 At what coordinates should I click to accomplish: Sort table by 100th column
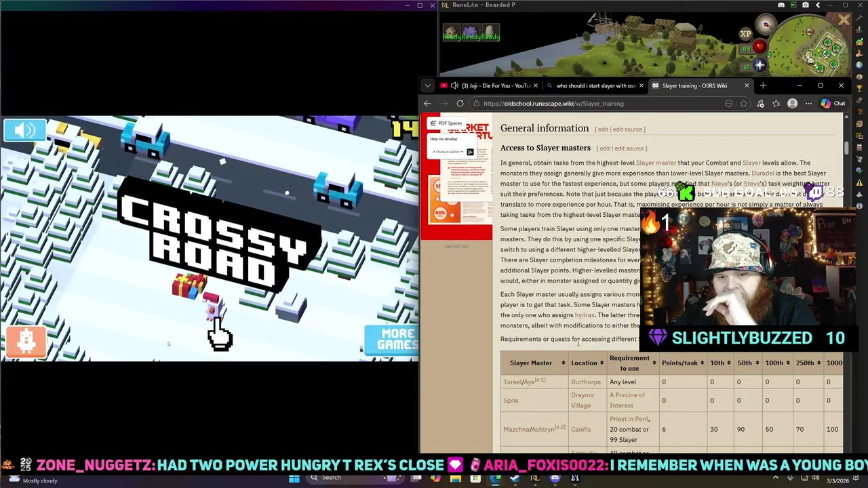[x=778, y=363]
